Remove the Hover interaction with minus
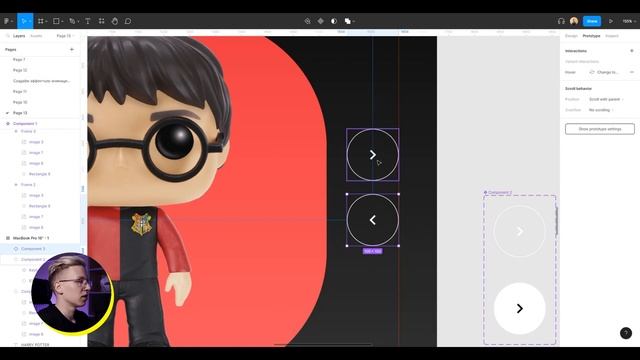Viewport: 640px width, 360px height. point(631,72)
